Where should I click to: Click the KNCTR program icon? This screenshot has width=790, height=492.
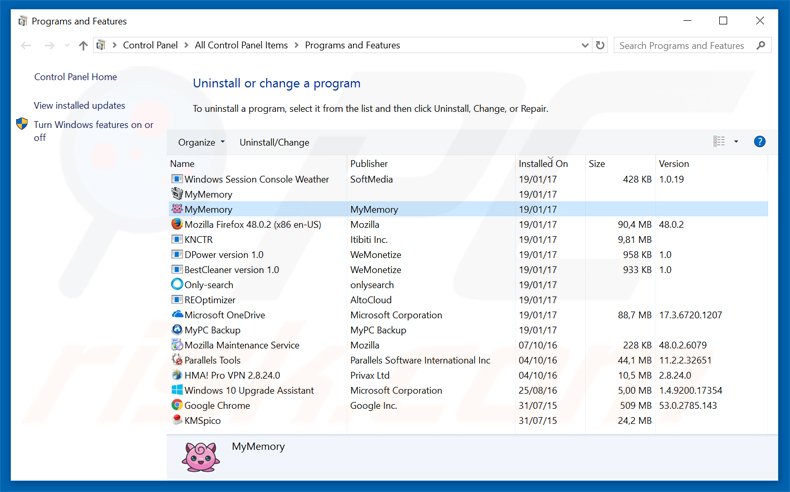pos(176,239)
